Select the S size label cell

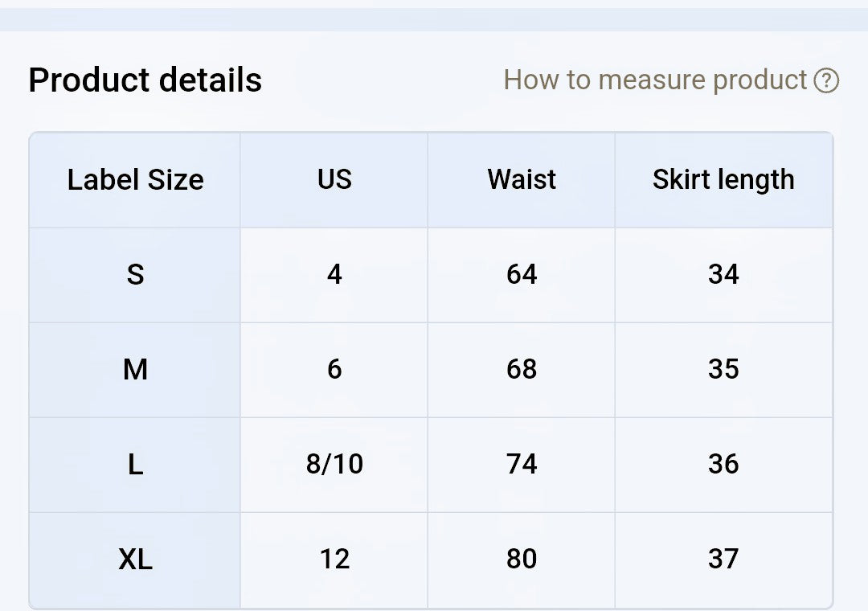135,275
